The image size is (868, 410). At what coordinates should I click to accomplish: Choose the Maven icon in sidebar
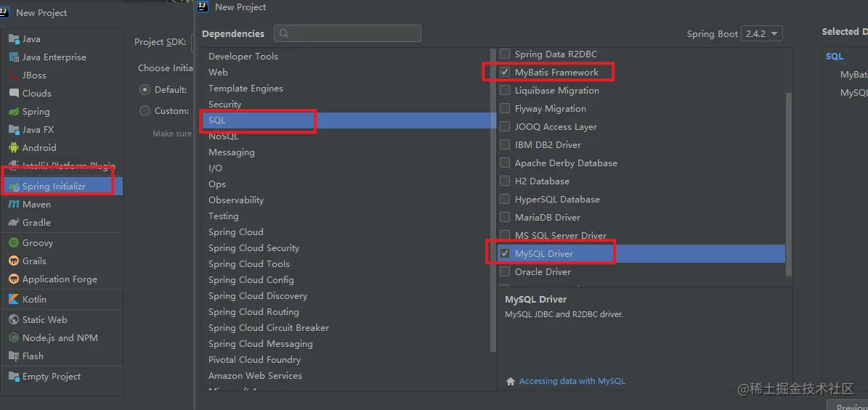[14, 205]
